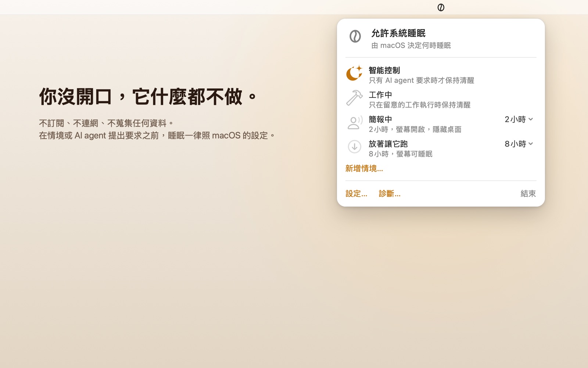Click subtitle 8小時，螢幕可睡眠

[401, 154]
